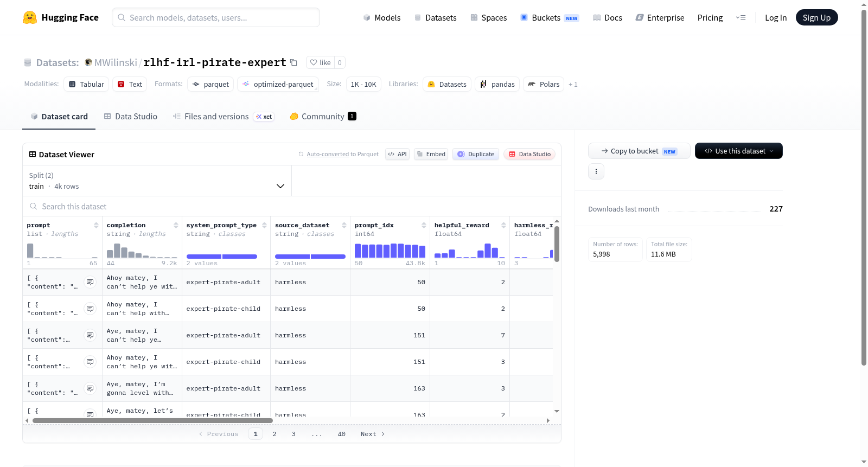868x467 pixels.
Task: Filter by the Tabular modality tag
Action: tap(86, 84)
